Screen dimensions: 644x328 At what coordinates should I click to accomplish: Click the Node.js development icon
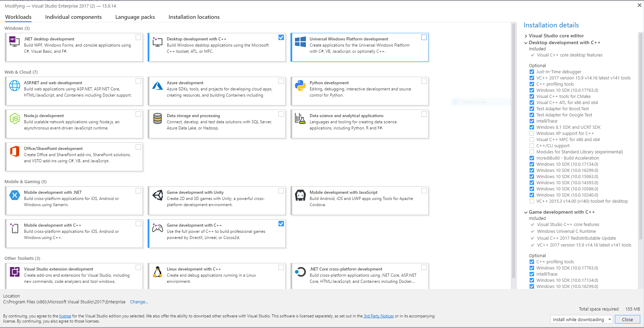[15, 118]
